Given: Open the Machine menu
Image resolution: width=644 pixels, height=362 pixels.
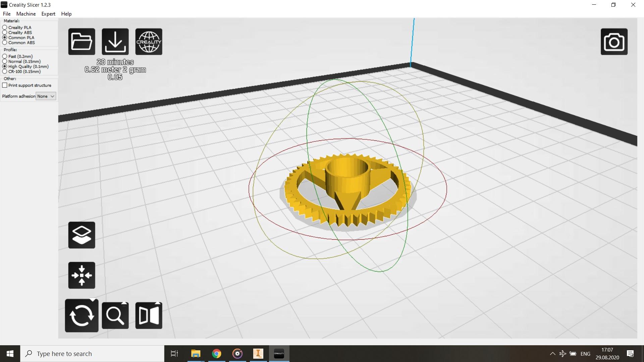Looking at the screenshot, I should click(26, 14).
